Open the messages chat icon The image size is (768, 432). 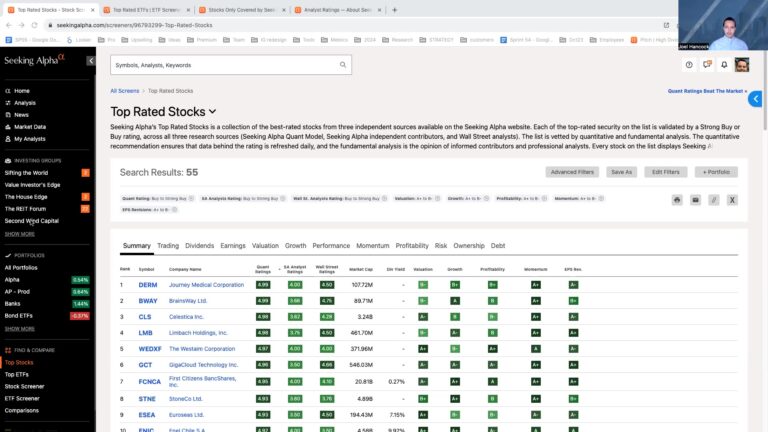707,65
